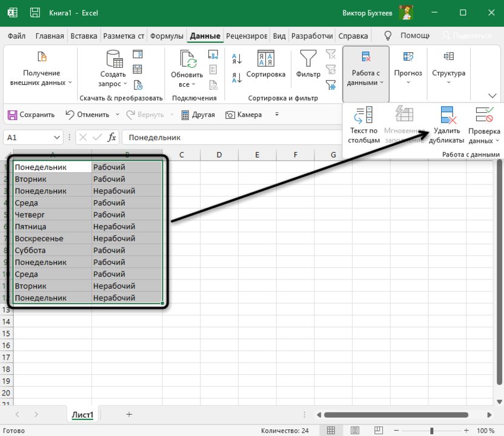
Task: Select cell containing Суббота
Action: (52, 250)
